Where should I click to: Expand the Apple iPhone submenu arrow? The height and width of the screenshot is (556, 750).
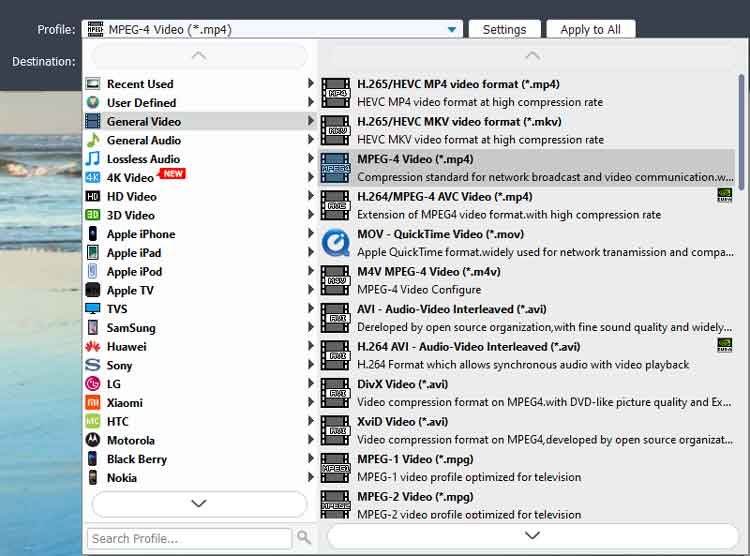point(310,234)
